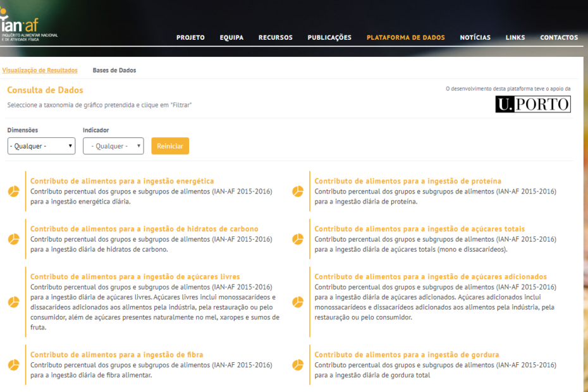Click pie chart icon beside ingestão de fibra
This screenshot has width=588, height=392.
13,365
